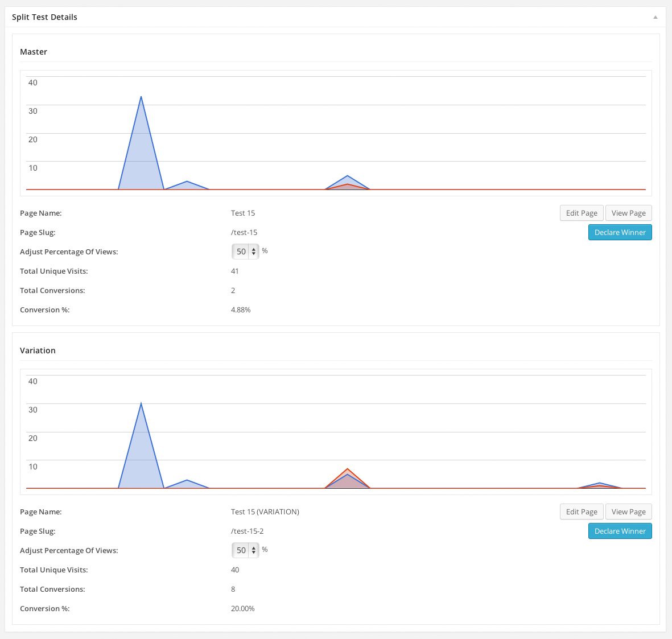Click the Variation section heading
The height and width of the screenshot is (639, 672).
pyautogui.click(x=38, y=351)
